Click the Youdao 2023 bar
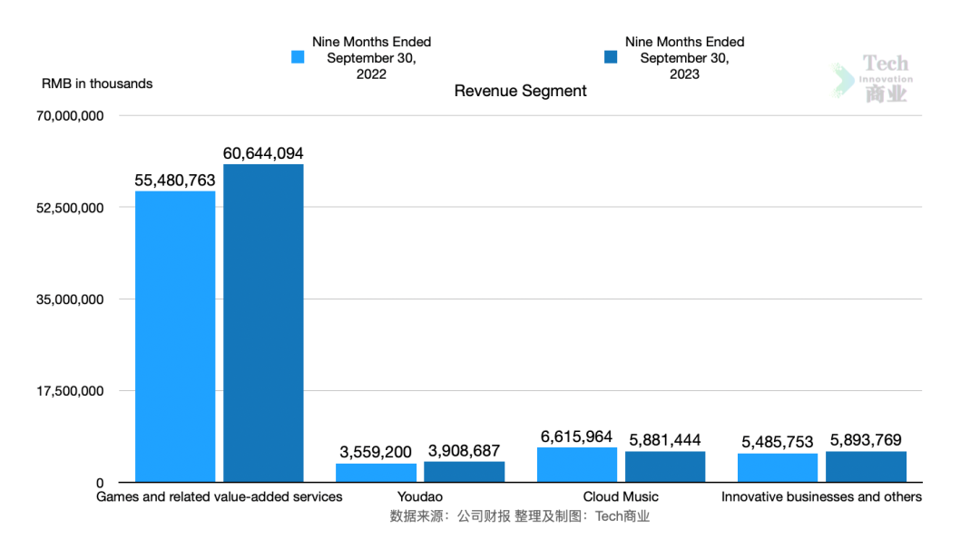Viewport: 980px width, 549px height. pyautogui.click(x=464, y=472)
